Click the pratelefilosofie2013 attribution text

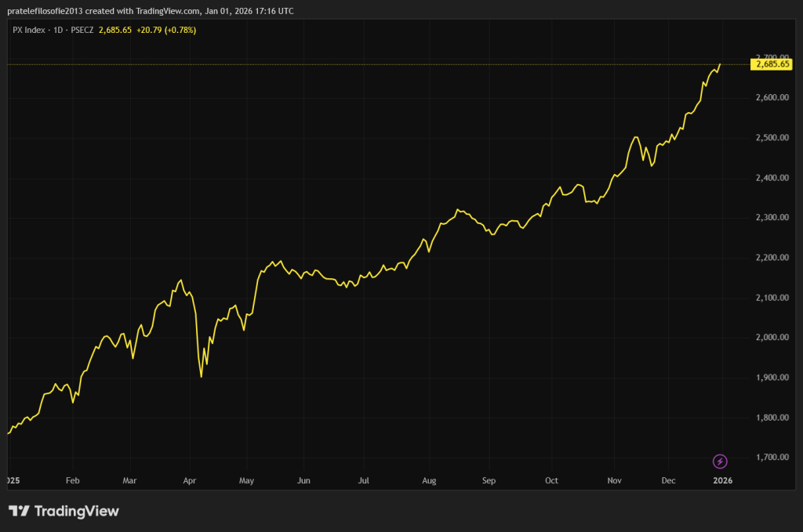pos(45,11)
